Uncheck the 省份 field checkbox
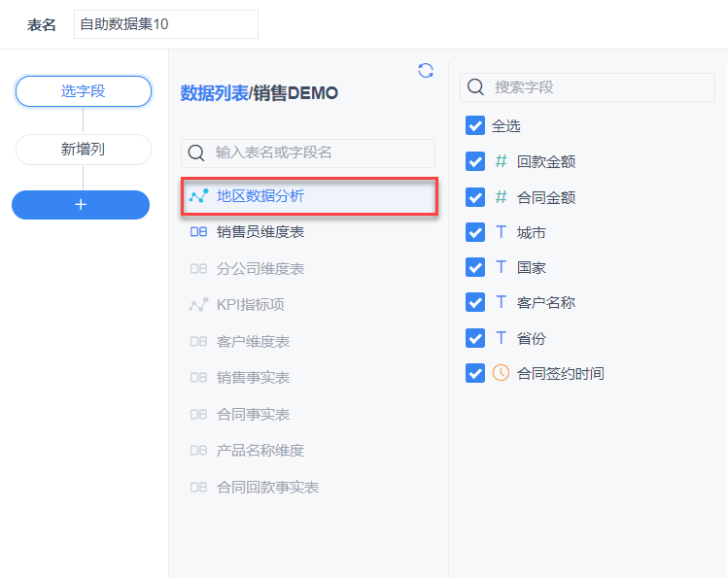The height and width of the screenshot is (578, 728). tap(475, 338)
